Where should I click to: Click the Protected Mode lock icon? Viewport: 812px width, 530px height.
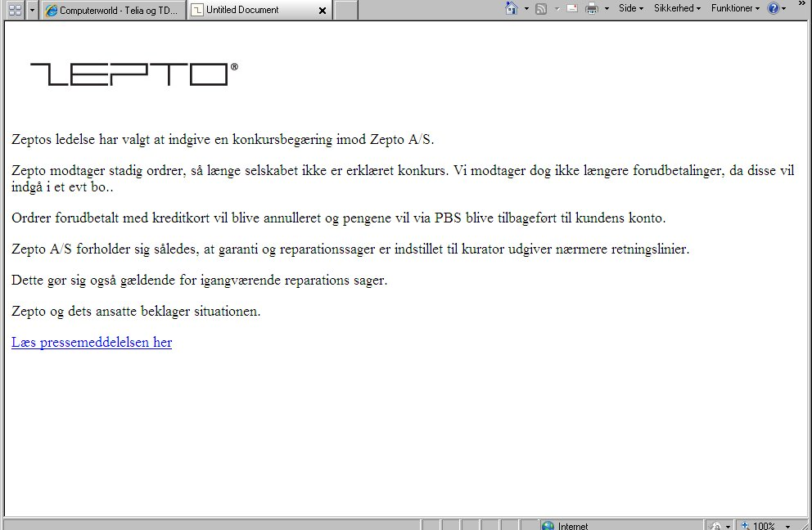pos(715,526)
